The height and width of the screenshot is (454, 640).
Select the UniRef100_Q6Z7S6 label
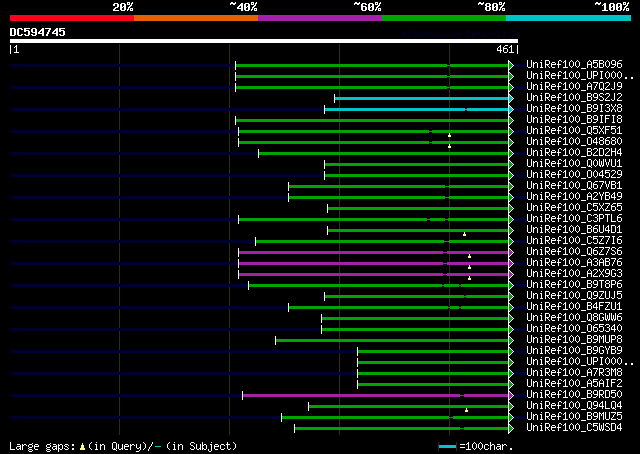coord(574,252)
